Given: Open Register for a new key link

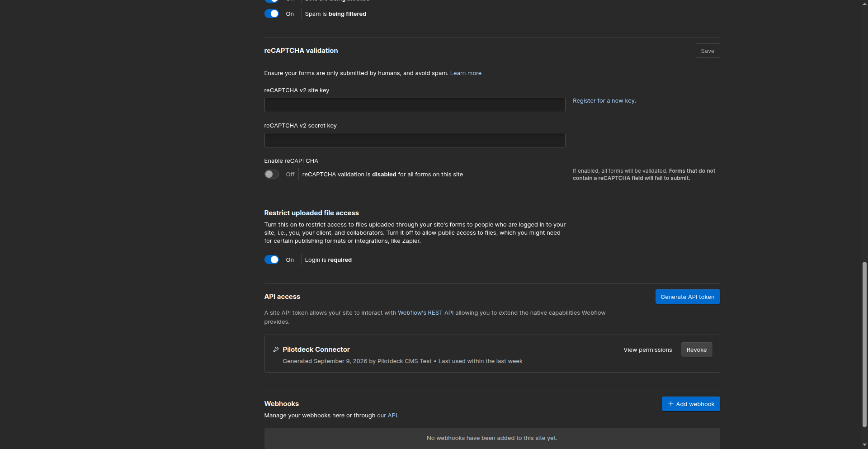Looking at the screenshot, I should [604, 101].
